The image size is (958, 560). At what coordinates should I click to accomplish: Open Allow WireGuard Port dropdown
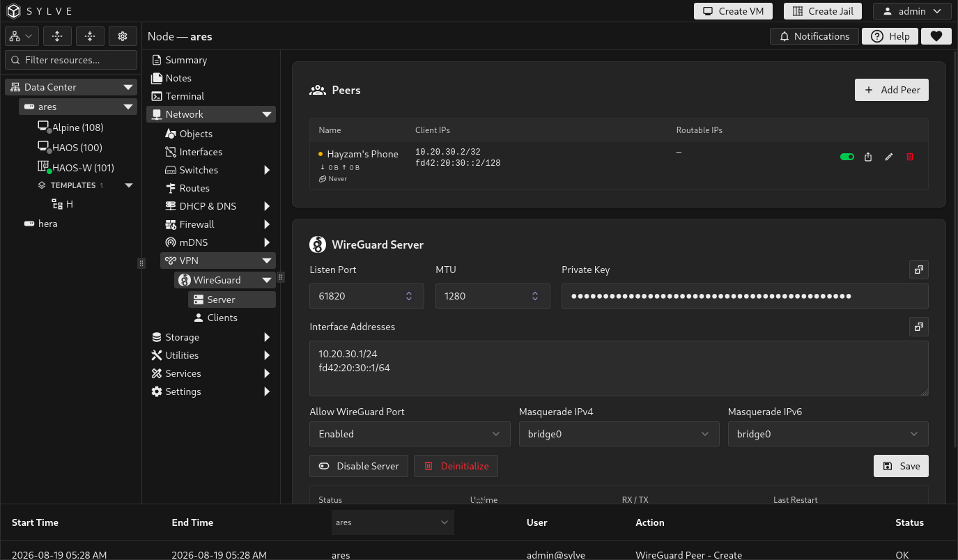[x=410, y=434]
